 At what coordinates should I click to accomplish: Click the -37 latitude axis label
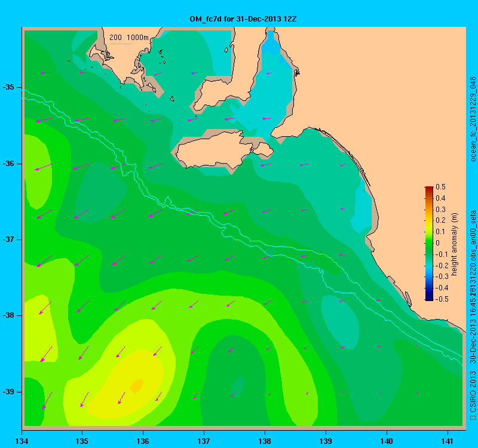point(8,240)
